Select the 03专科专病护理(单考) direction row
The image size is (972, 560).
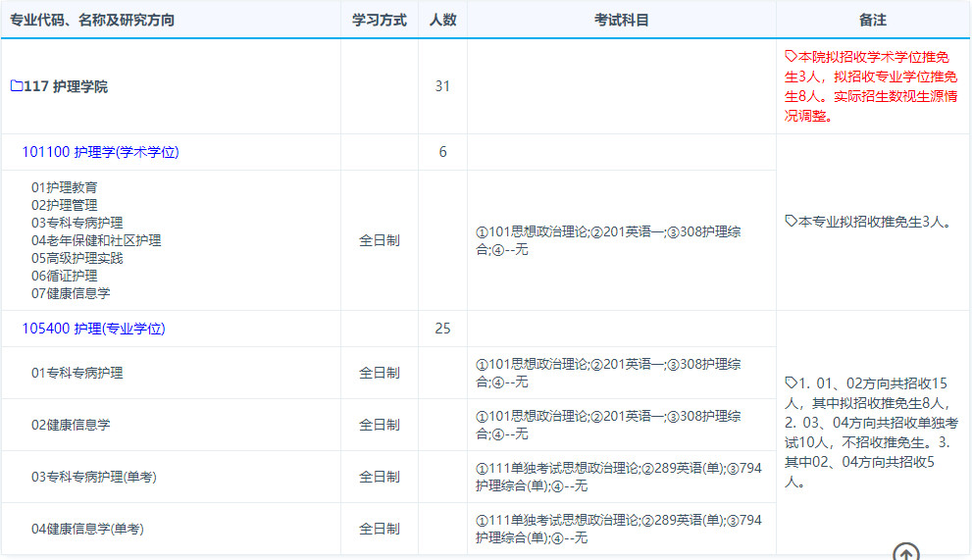click(x=94, y=477)
